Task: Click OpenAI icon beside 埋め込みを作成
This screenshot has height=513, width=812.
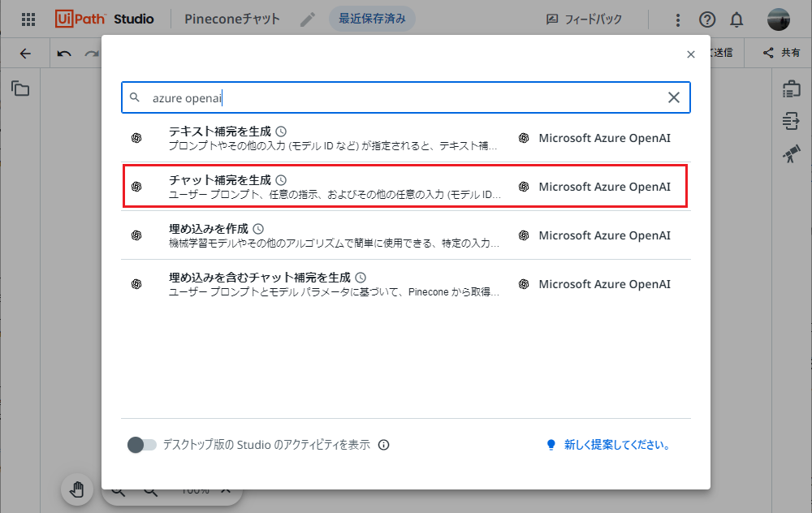Action: point(136,235)
